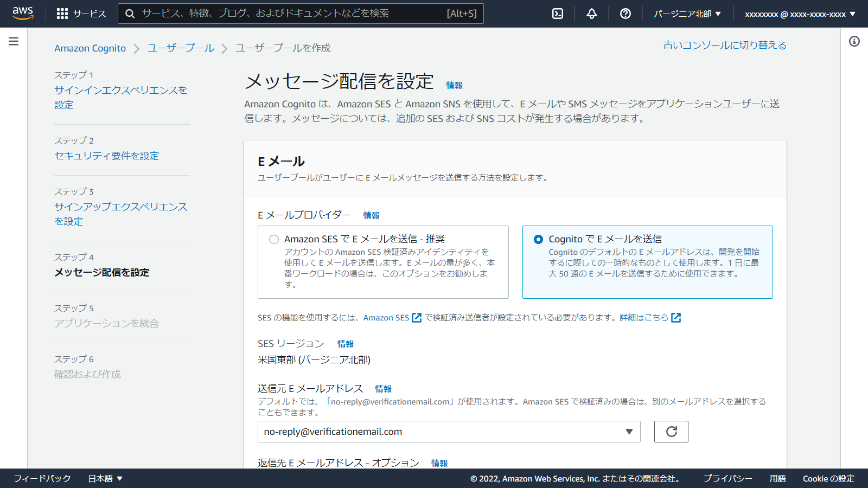Expand the account menu in the top bar
The height and width of the screenshot is (488, 868).
(x=799, y=14)
